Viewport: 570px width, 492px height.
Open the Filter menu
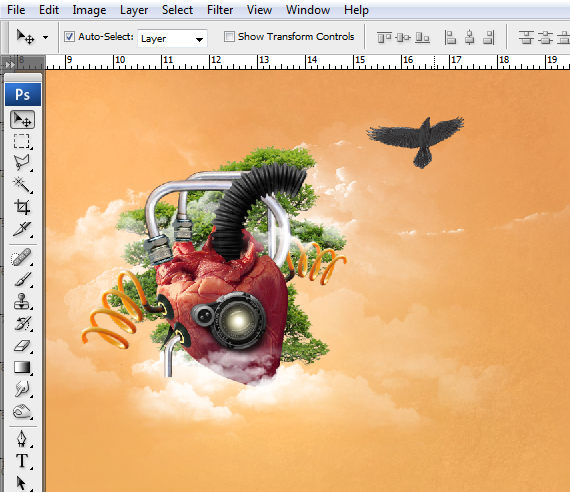220,10
